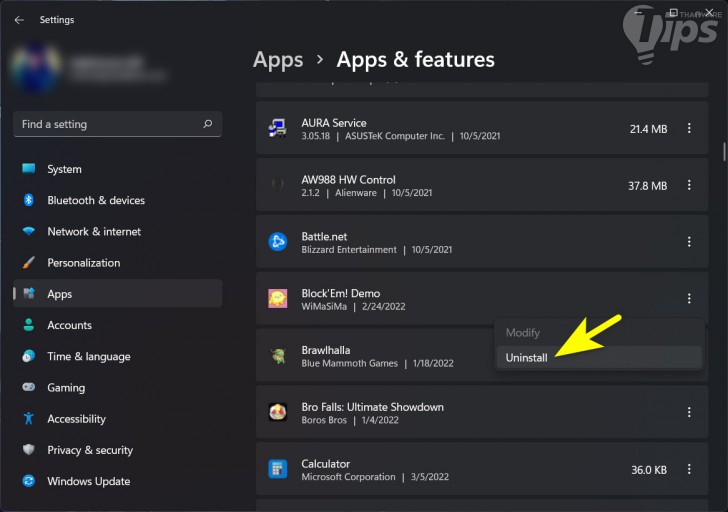The image size is (728, 512).
Task: Click the 37.8 MB size value
Action: pyautogui.click(x=648, y=186)
